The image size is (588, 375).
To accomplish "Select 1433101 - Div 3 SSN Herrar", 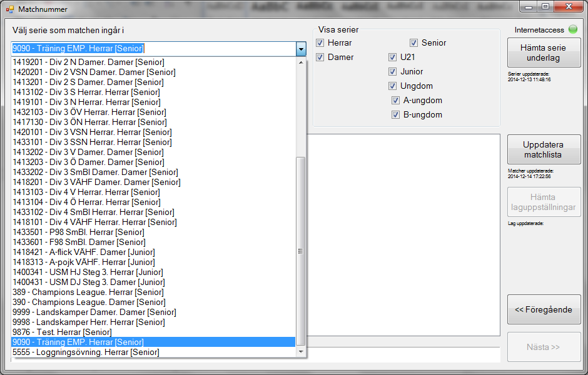I will tap(153, 142).
